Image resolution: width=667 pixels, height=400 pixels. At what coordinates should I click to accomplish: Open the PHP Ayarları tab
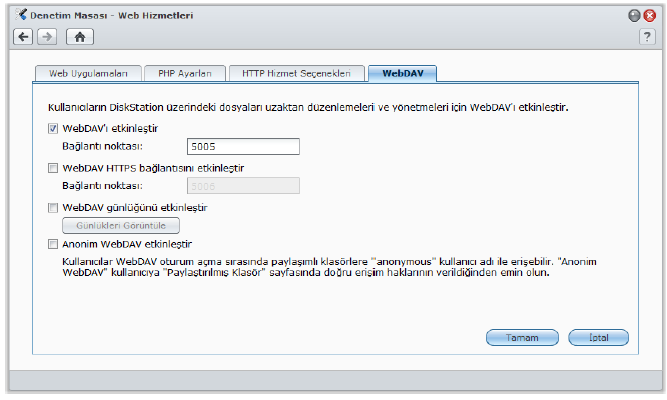tap(184, 74)
